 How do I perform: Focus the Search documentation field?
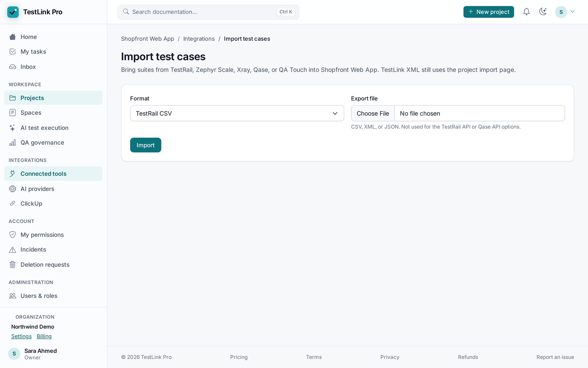tap(208, 12)
